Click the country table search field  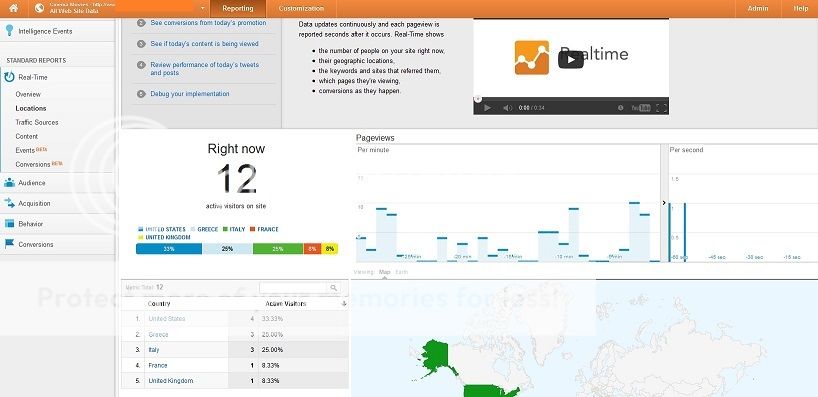point(293,288)
